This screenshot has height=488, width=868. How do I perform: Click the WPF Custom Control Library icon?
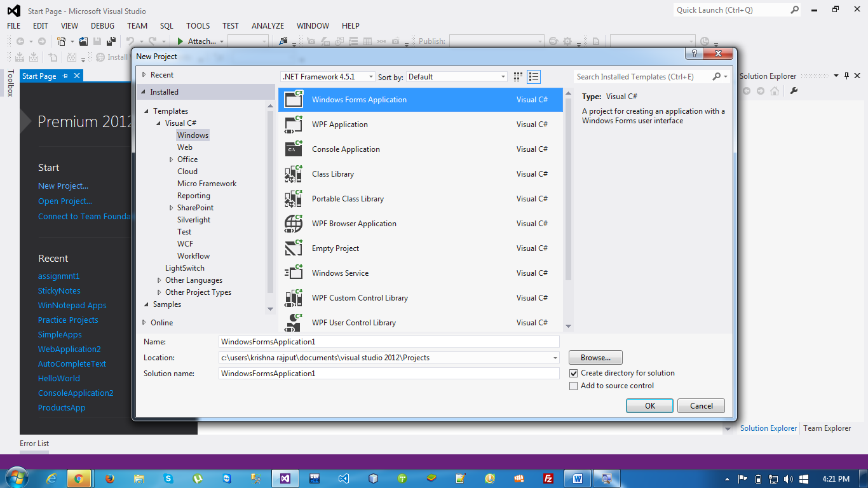293,297
